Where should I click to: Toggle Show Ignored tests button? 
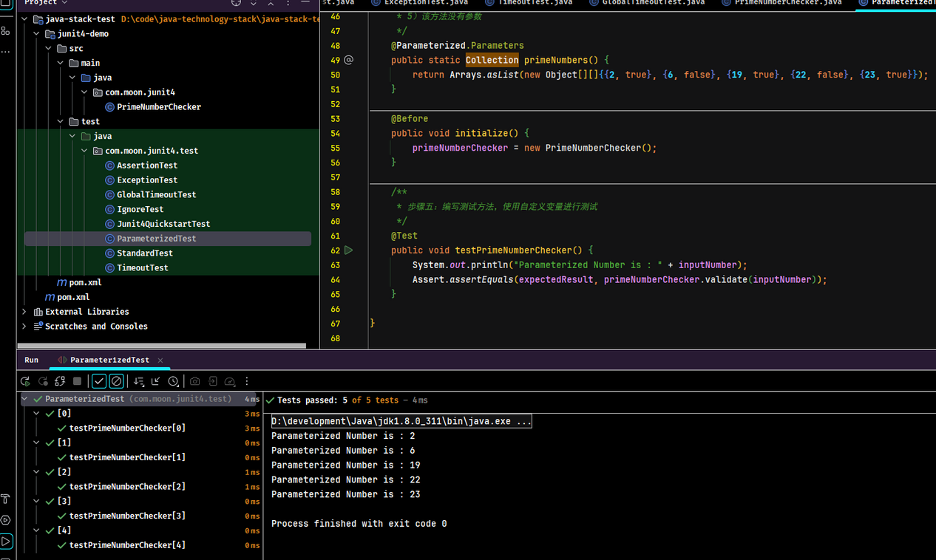116,381
